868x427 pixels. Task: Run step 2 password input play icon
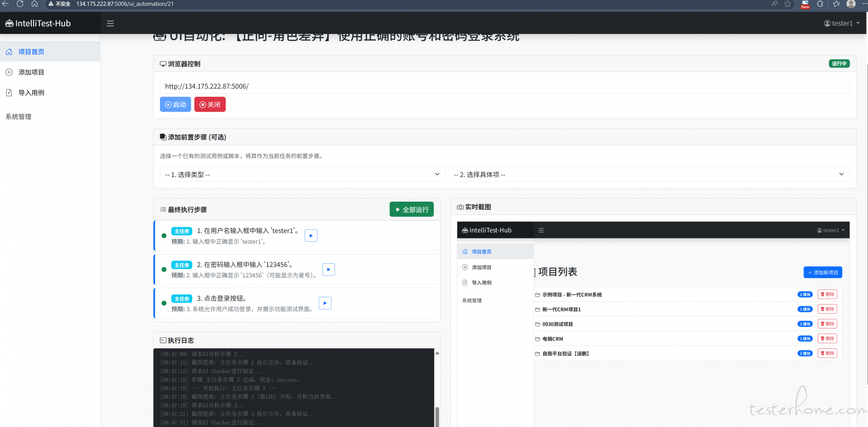[329, 270]
